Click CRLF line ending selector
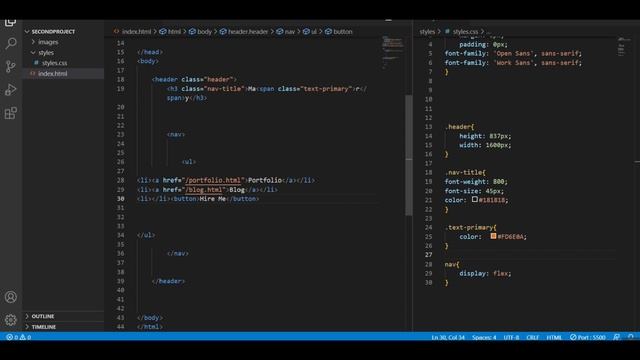The width and height of the screenshot is (640, 360). point(533,337)
